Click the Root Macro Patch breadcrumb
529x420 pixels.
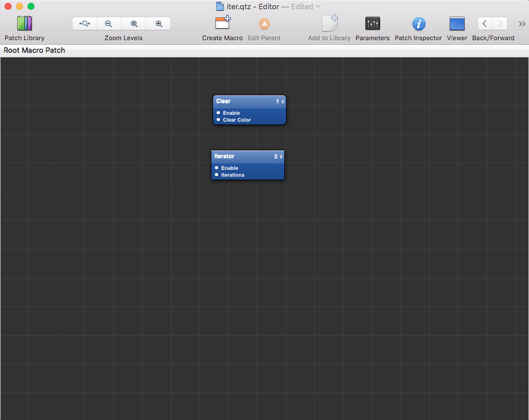(x=34, y=50)
